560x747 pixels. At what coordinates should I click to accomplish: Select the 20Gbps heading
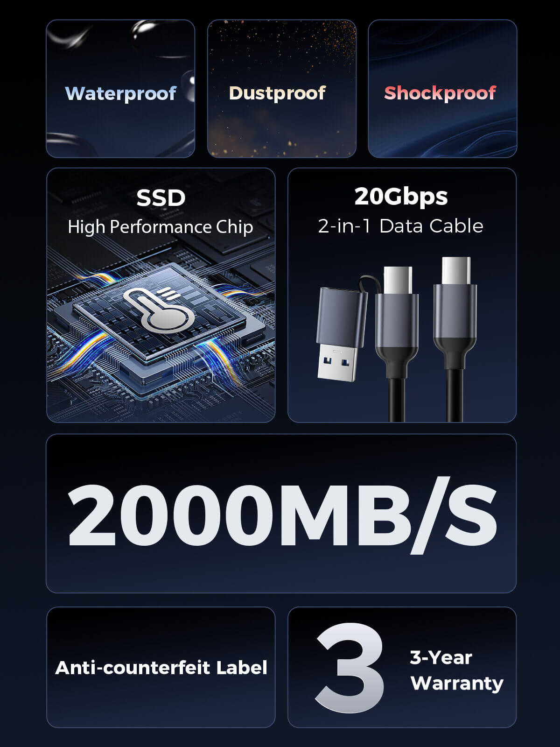coord(401,197)
